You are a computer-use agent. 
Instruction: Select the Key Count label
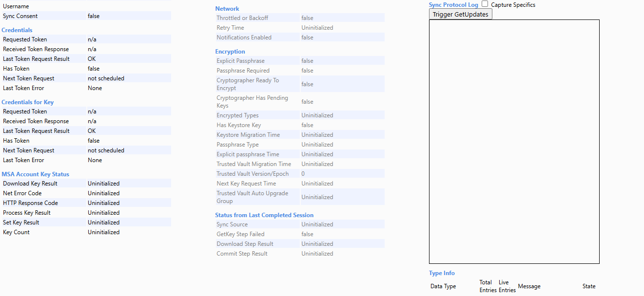[x=16, y=232]
